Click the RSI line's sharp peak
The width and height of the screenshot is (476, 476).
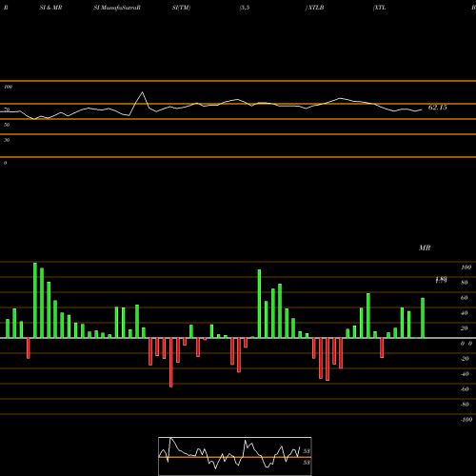142,92
